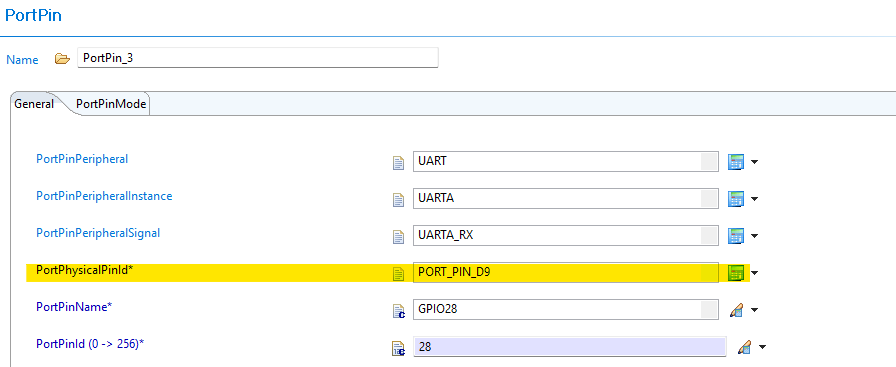
Task: Expand the arrow menu on the PortPinName row
Action: click(754, 310)
